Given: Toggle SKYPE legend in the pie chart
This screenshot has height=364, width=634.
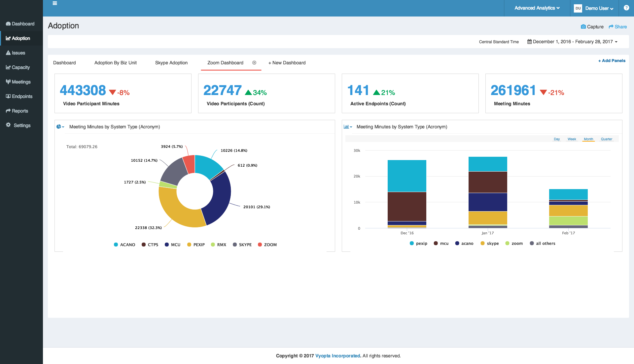Looking at the screenshot, I should pos(242,245).
